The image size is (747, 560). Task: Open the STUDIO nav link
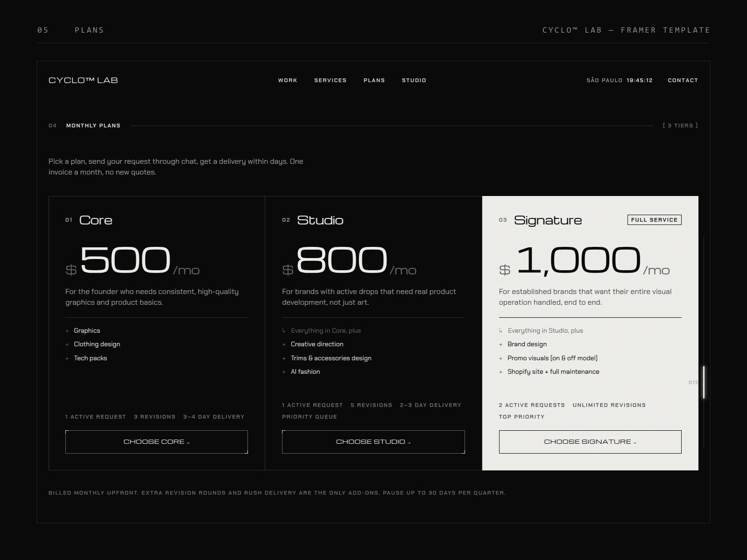click(414, 80)
